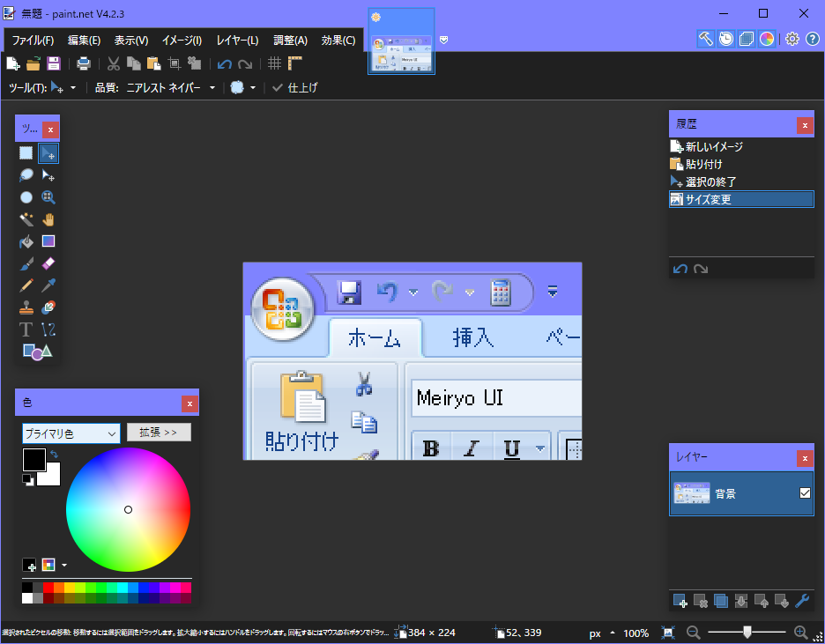Toggle the Layers window button at top right
Screen dimensions: 825x644
747,39
